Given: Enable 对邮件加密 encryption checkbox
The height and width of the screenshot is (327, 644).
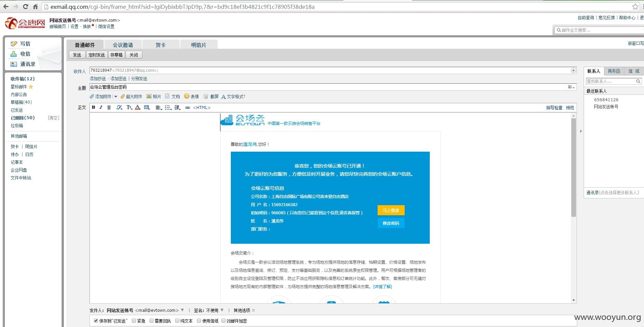Looking at the screenshot, I should (x=223, y=321).
